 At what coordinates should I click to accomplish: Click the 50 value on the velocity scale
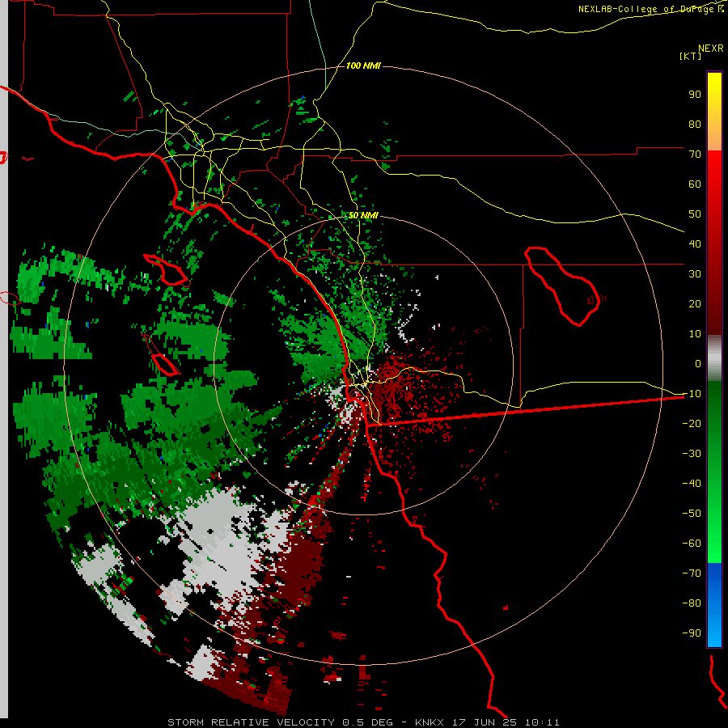(695, 214)
